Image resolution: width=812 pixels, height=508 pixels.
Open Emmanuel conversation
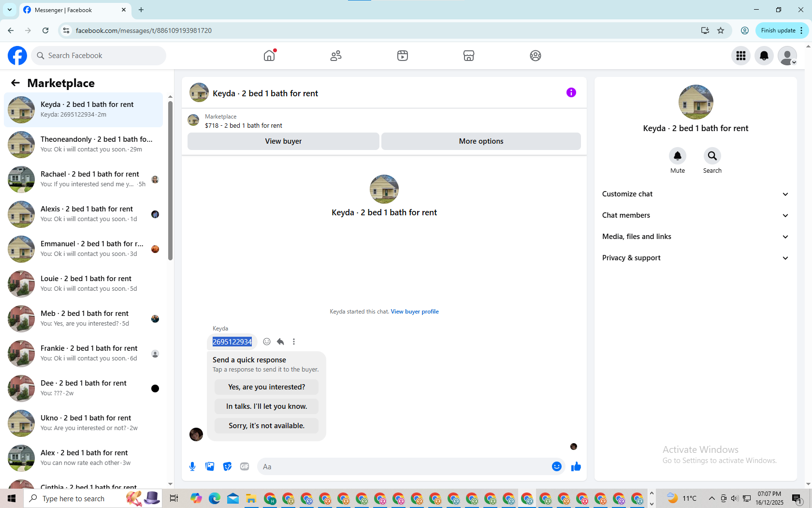coord(83,249)
